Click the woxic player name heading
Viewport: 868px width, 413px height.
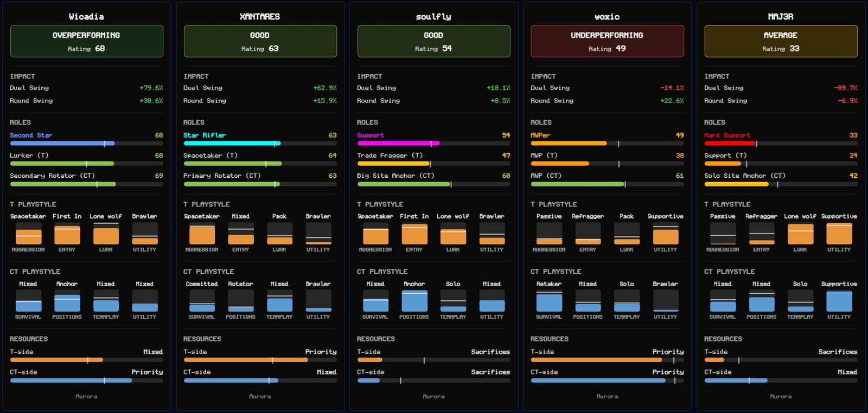pyautogui.click(x=607, y=17)
